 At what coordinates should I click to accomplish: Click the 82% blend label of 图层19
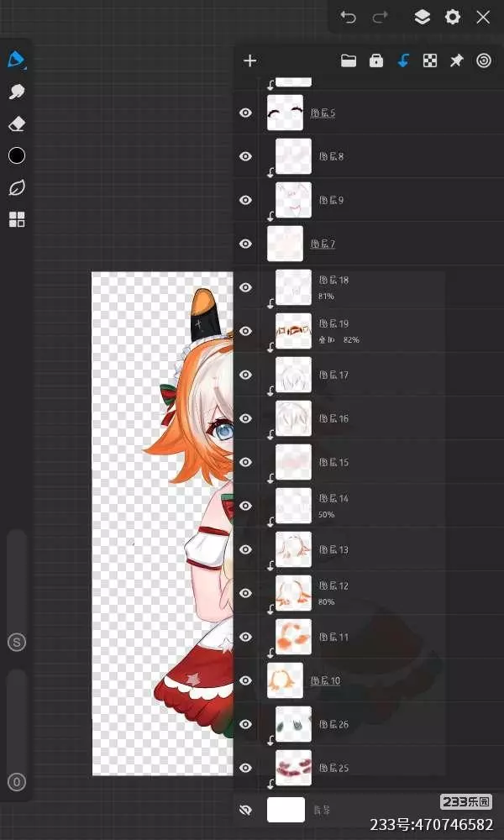[351, 339]
